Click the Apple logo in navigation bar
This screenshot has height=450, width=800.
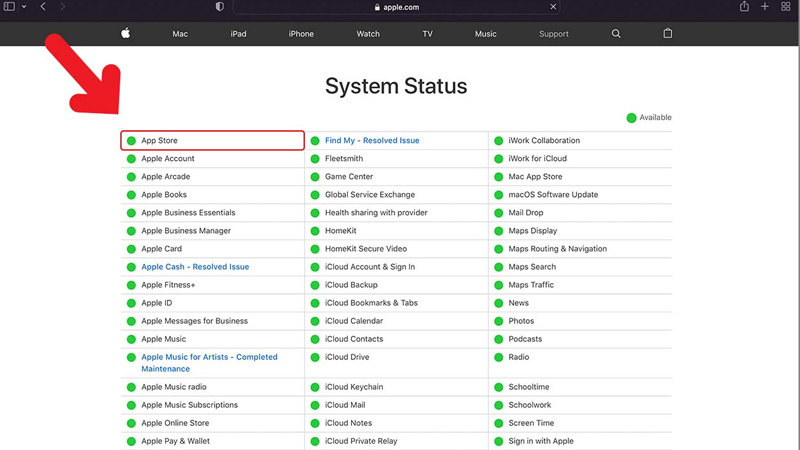tap(126, 33)
